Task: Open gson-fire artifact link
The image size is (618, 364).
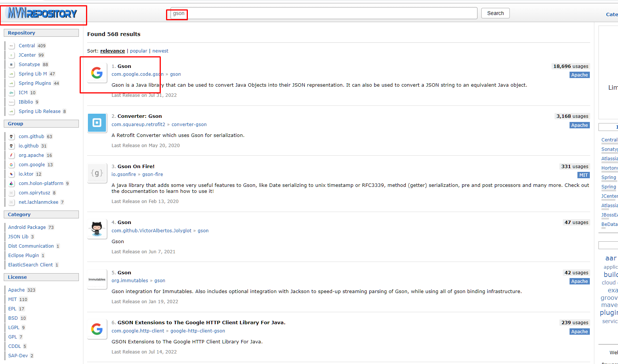Action: click(153, 174)
